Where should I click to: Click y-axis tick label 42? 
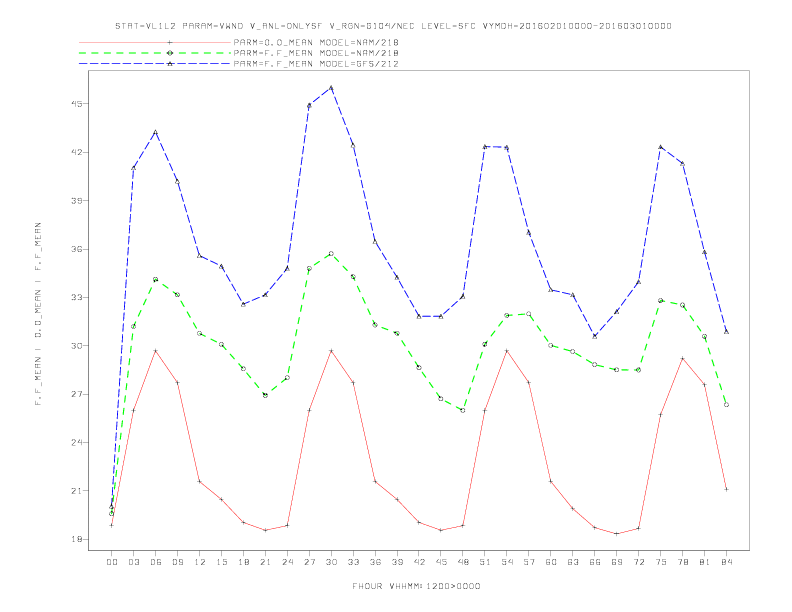76,152
